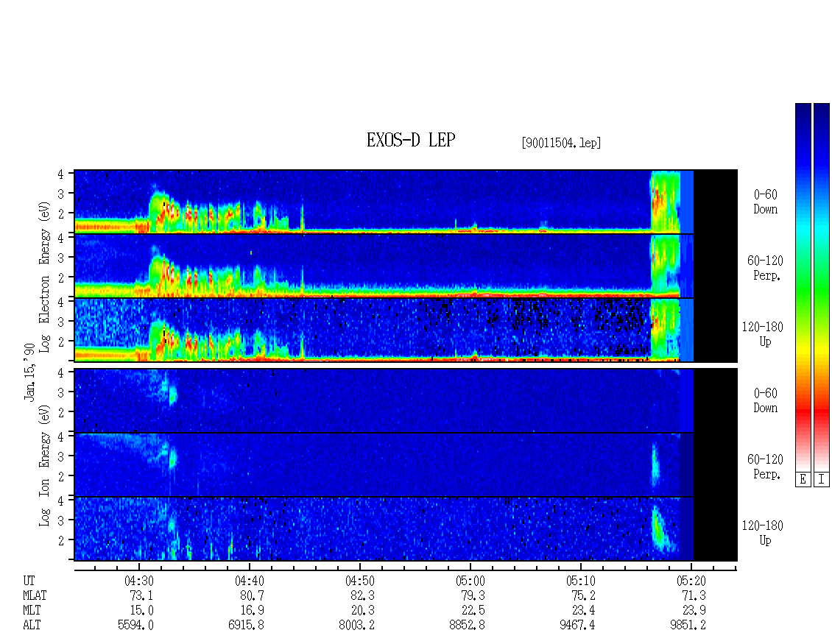Viewport: 832px width, 644px height.
Task: Select the 04:50 time tick label
Action: point(360,581)
